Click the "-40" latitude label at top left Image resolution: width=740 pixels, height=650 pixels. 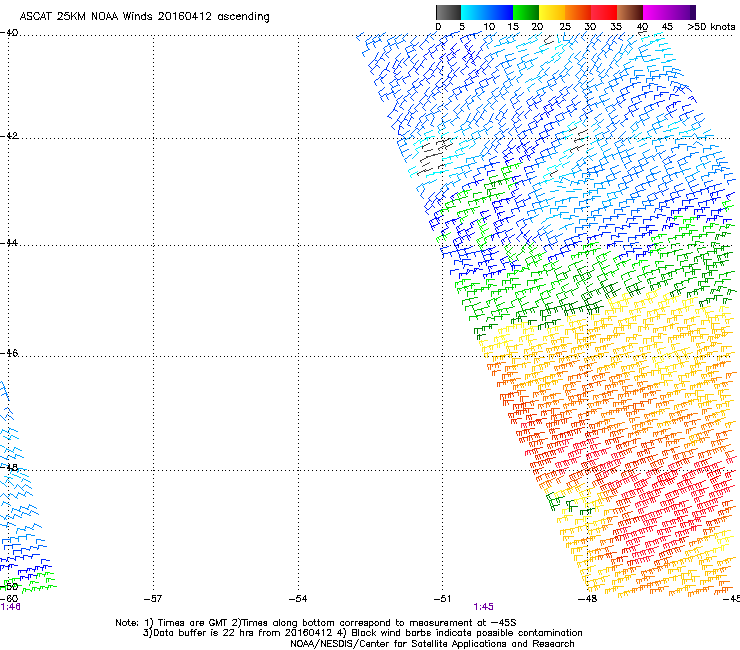(x=9, y=33)
